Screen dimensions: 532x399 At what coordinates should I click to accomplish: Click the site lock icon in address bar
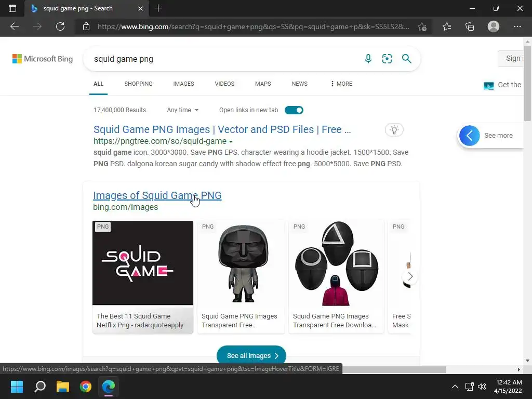(x=86, y=26)
